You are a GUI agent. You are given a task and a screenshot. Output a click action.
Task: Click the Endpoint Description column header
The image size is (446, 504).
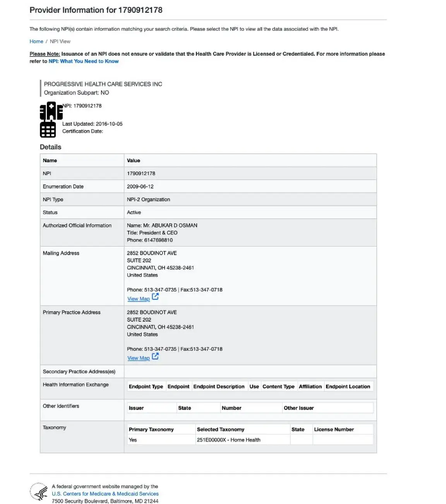pyautogui.click(x=219, y=386)
